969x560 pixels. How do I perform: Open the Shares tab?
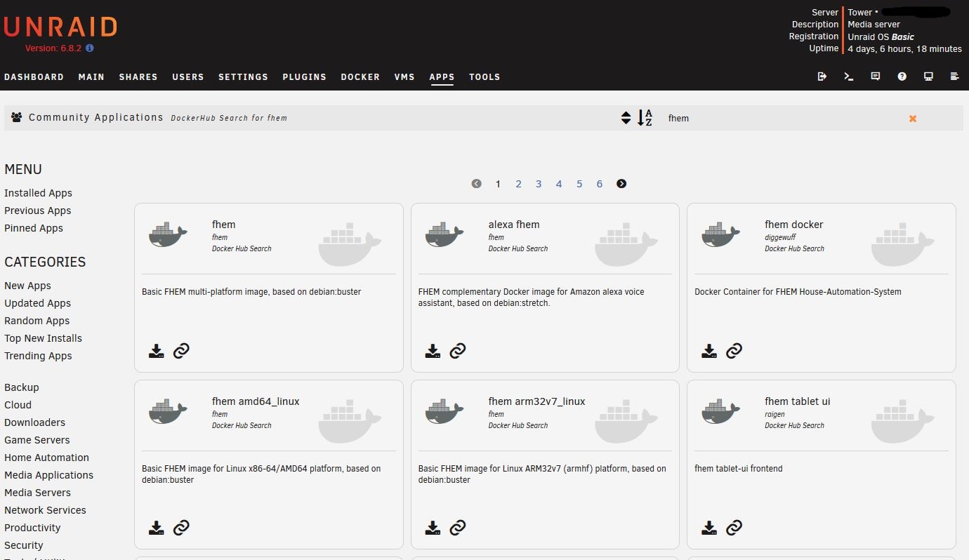pos(138,77)
